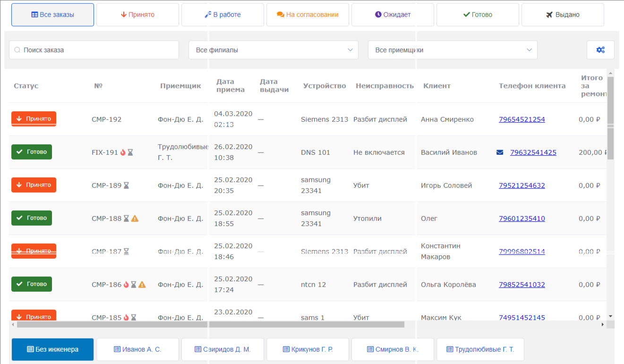Select the Готово tab at the top
This screenshot has height=364, width=624.
478,15
